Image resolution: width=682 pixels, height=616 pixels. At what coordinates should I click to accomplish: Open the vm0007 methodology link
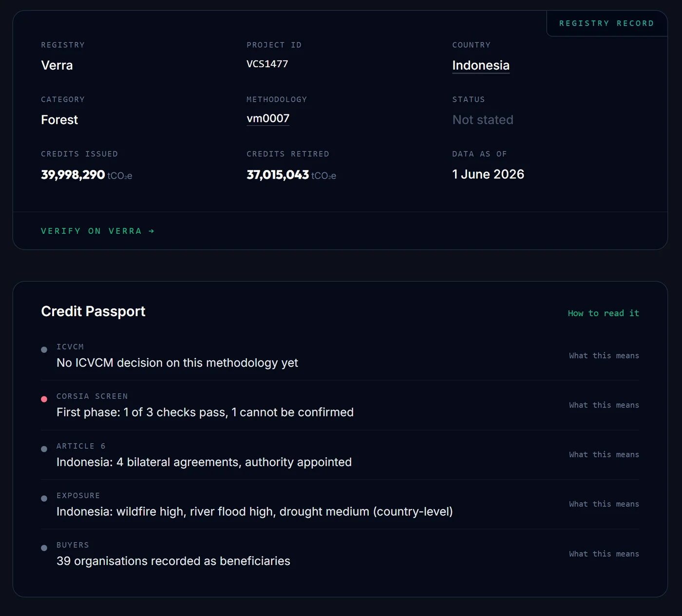[268, 118]
